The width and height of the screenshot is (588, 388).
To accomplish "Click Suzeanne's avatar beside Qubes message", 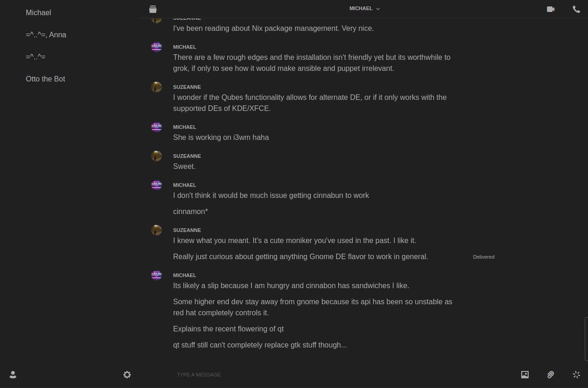I will (x=157, y=87).
